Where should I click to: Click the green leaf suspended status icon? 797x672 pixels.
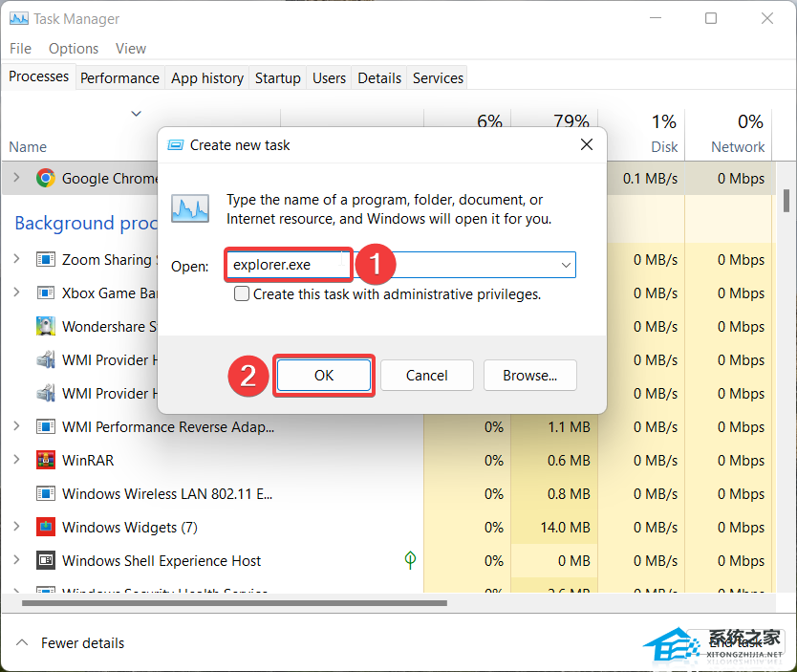pyautogui.click(x=410, y=560)
